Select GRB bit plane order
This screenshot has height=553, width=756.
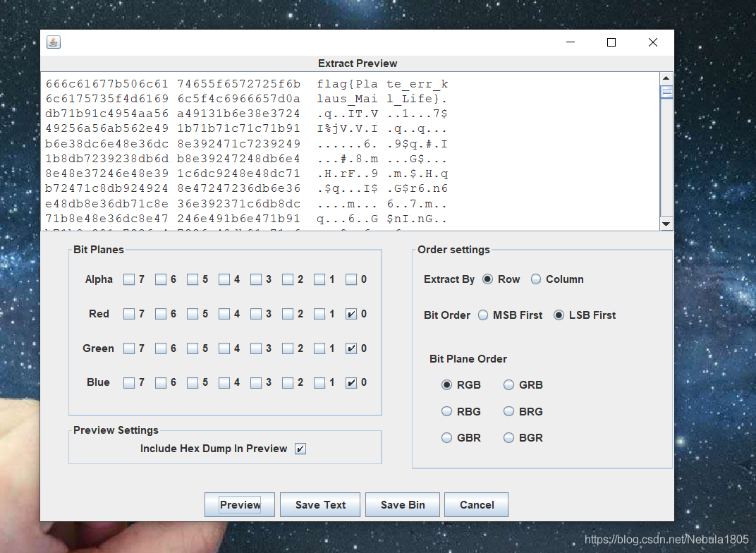click(x=508, y=384)
